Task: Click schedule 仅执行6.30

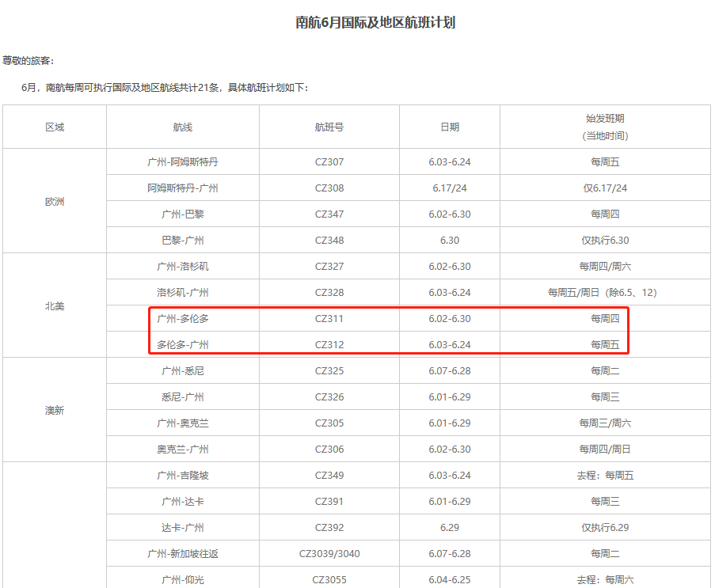Action: [605, 241]
